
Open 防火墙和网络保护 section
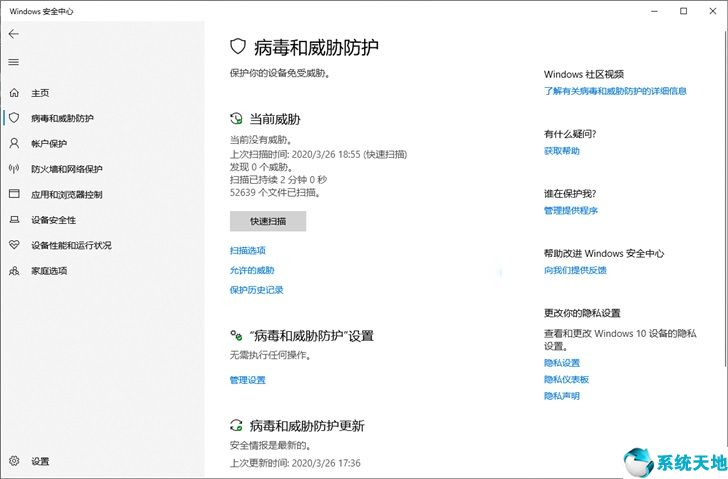click(x=66, y=169)
